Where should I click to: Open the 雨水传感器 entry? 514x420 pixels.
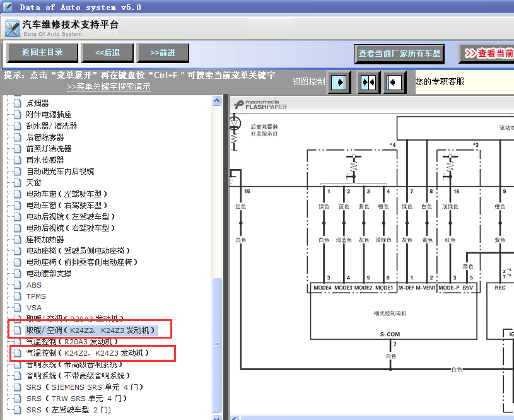45,160
